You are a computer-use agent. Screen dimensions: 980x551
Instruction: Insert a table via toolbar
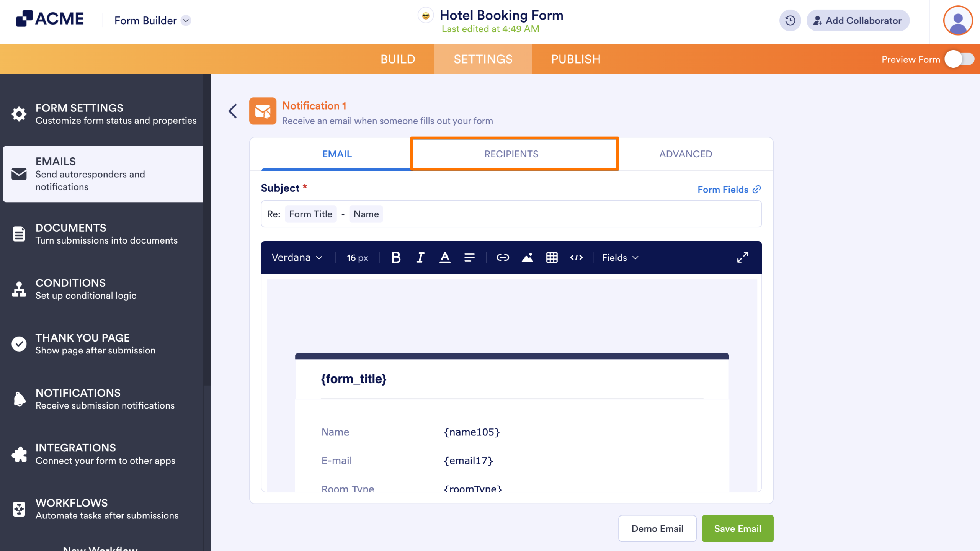(552, 257)
